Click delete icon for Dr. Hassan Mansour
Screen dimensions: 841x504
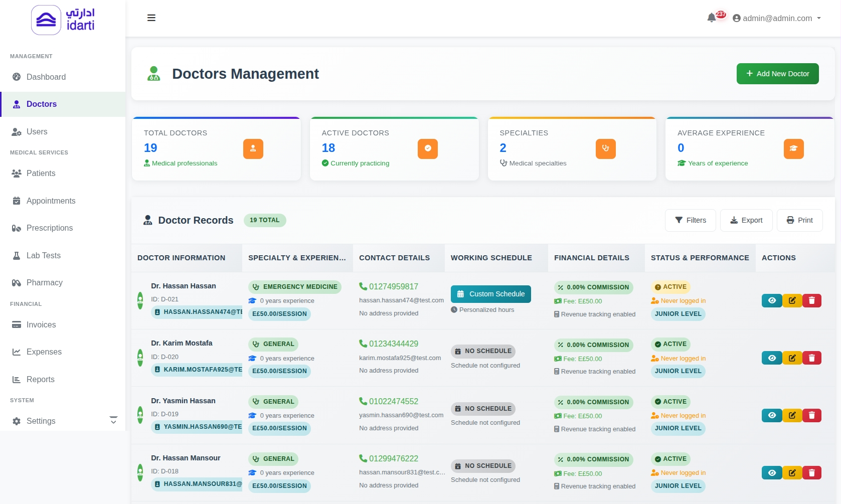tap(811, 473)
